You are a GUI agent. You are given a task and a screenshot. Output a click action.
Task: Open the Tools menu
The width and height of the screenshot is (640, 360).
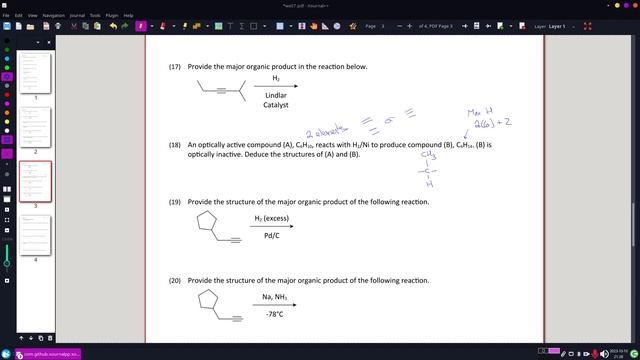click(95, 16)
